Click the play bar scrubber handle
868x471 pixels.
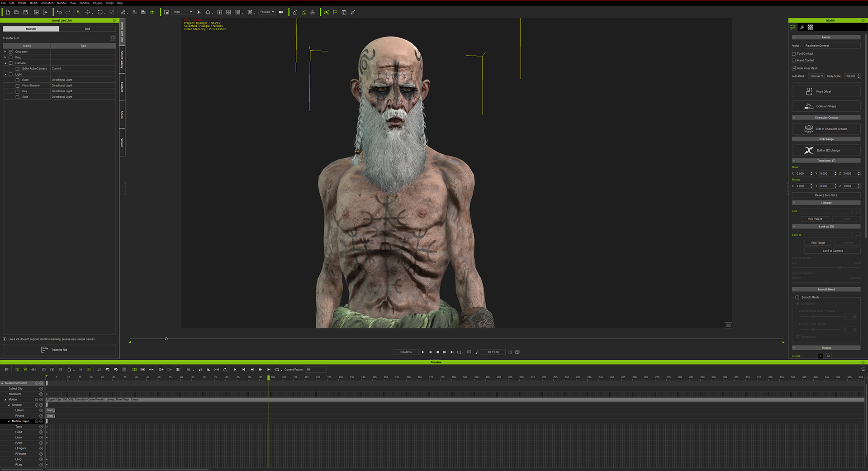click(166, 339)
